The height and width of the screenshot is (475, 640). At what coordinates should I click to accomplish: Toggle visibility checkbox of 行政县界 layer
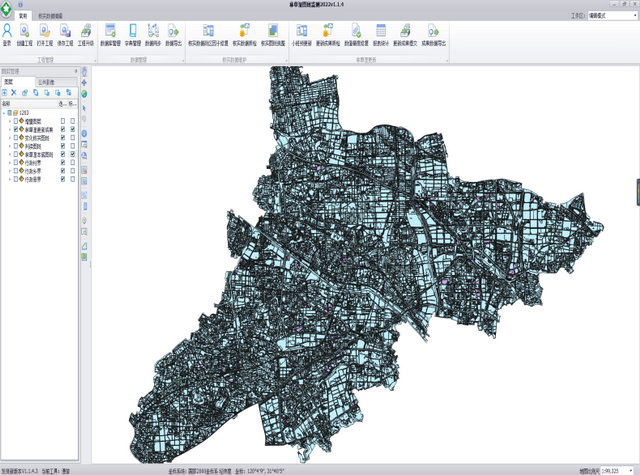pos(16,179)
